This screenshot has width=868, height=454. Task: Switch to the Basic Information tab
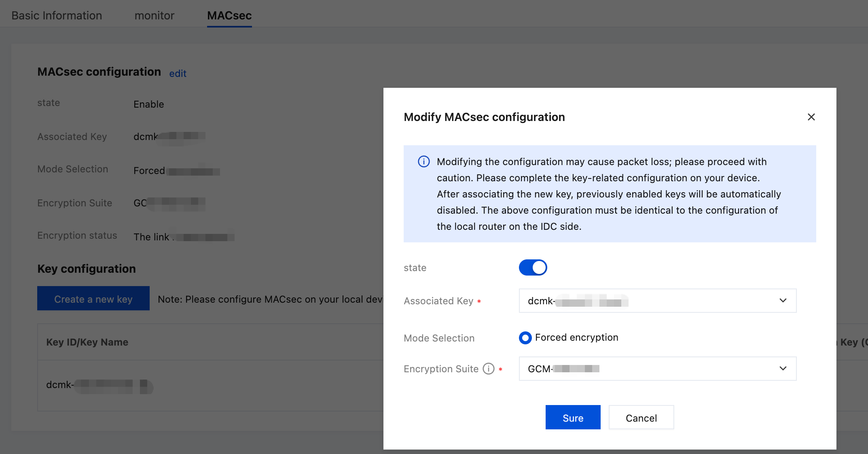[57, 15]
